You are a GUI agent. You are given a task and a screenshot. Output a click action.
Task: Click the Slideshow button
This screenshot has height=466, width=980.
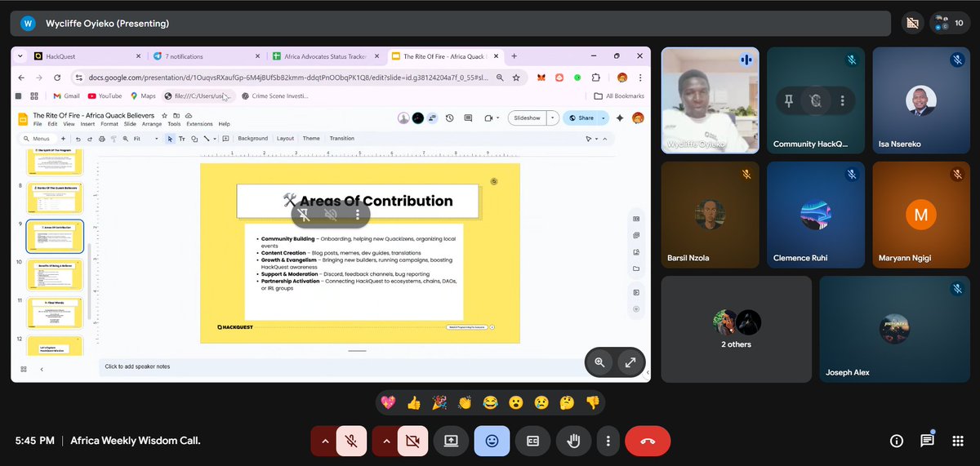click(526, 118)
